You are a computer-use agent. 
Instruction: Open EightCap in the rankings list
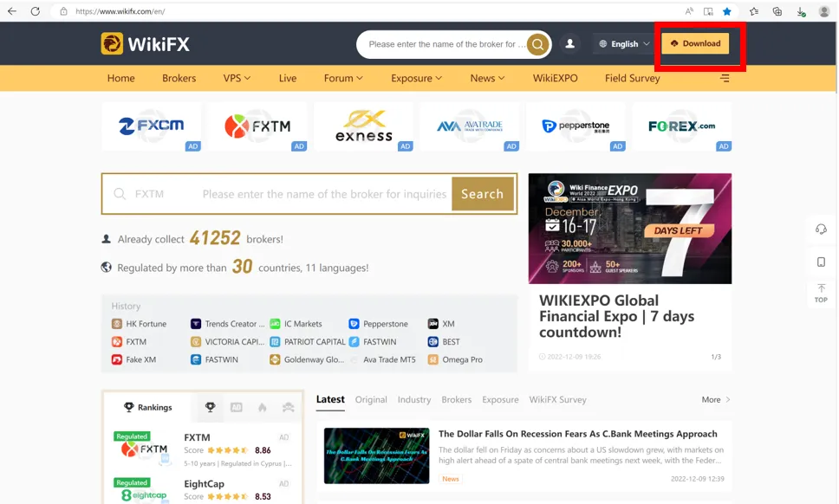pos(202,490)
